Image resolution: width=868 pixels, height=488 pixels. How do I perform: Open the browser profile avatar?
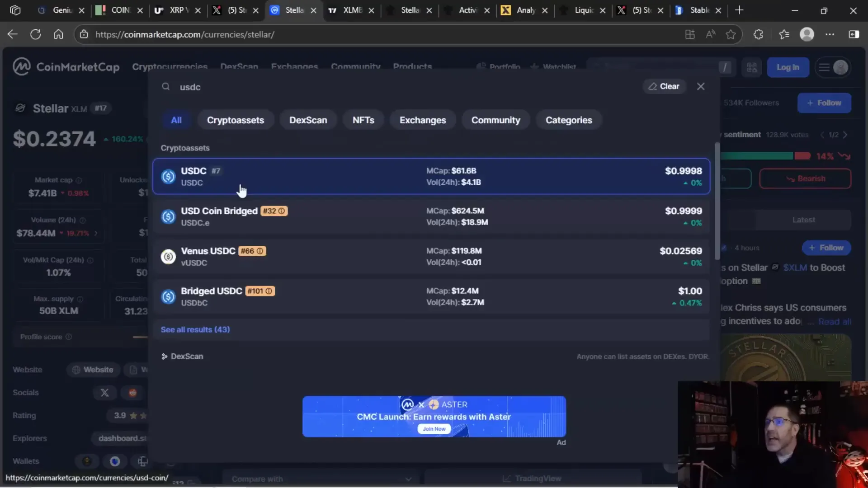pos(807,34)
